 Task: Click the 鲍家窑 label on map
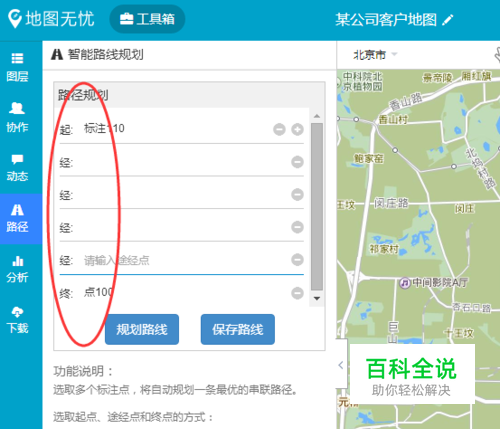[369, 158]
